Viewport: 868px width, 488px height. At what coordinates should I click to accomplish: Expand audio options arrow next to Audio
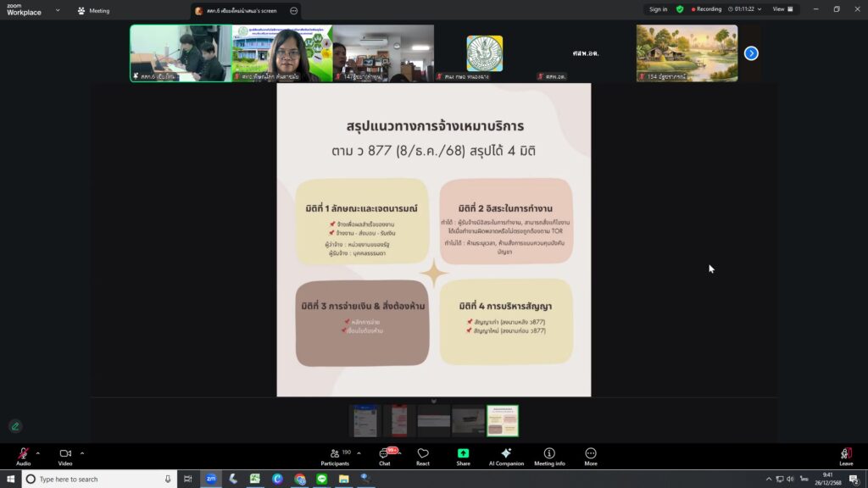click(38, 452)
